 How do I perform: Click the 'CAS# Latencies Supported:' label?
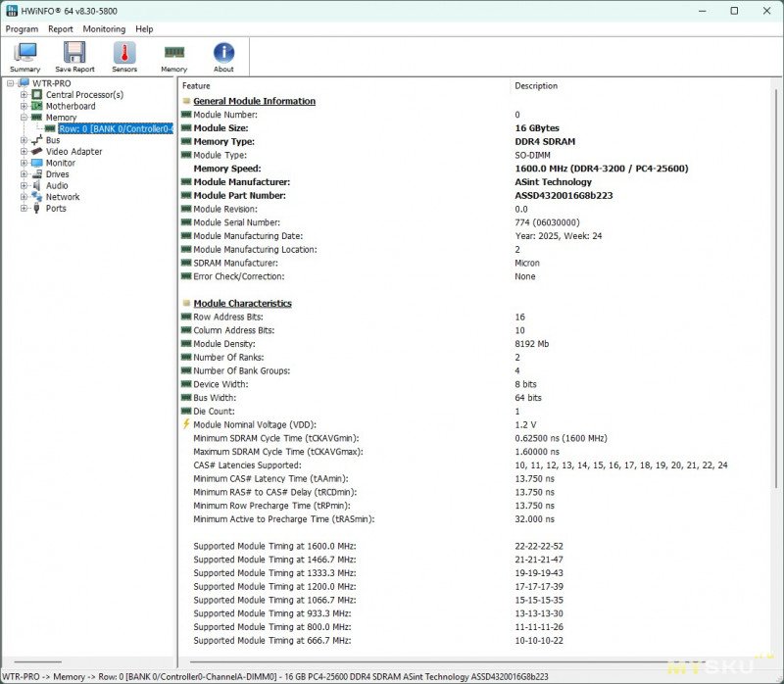coord(247,465)
